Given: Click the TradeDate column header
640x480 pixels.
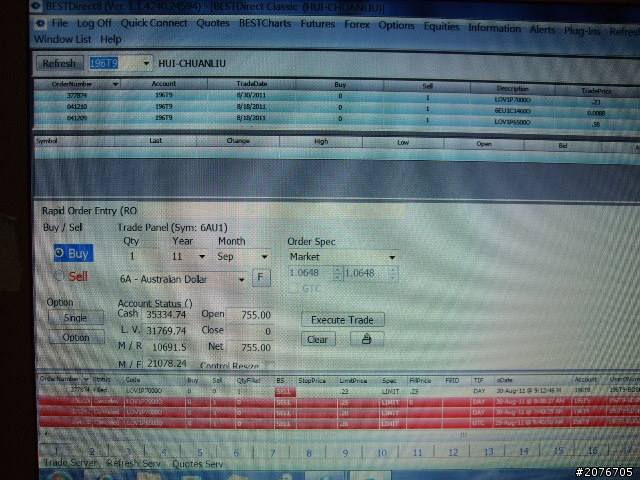Looking at the screenshot, I should 252,84.
